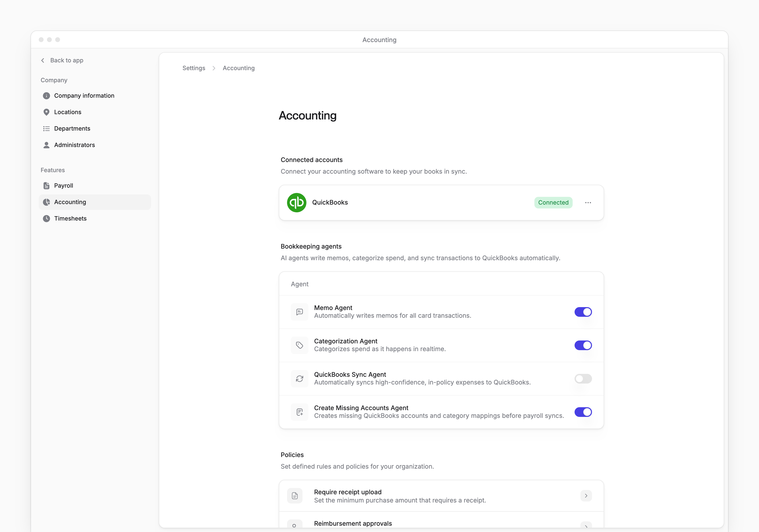
Task: Click the Back to app arrow icon
Action: click(43, 60)
